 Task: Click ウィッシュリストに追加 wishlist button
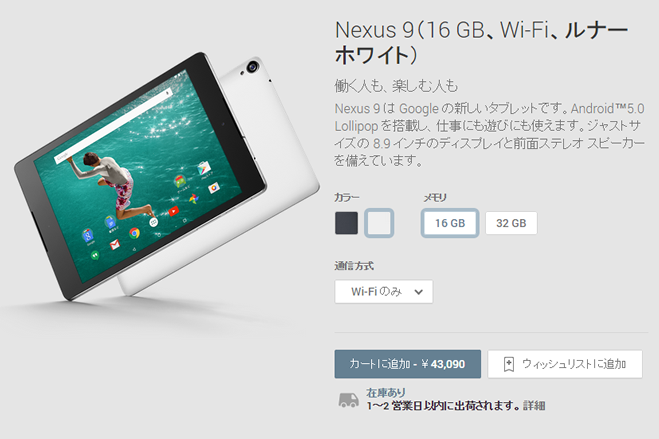[565, 364]
